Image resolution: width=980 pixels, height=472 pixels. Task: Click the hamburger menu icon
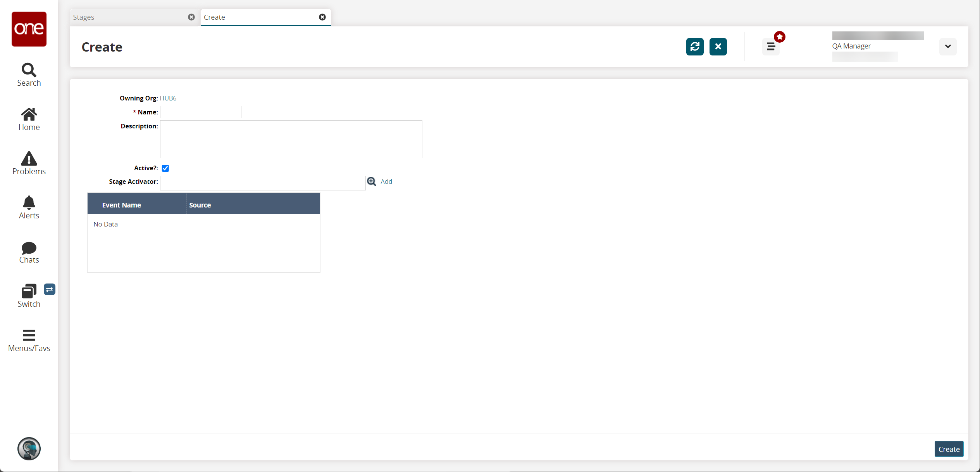pos(771,46)
